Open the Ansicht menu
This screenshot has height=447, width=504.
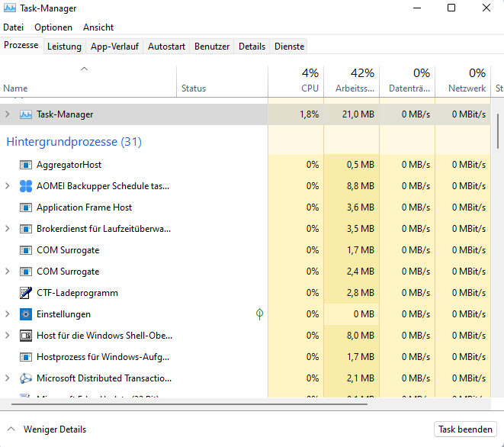pyautogui.click(x=98, y=27)
